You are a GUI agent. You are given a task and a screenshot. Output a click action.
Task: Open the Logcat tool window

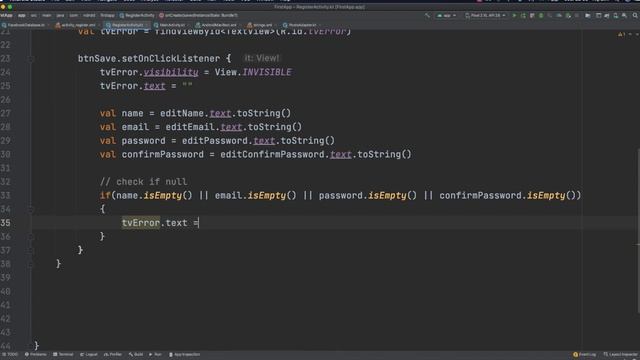[89, 354]
